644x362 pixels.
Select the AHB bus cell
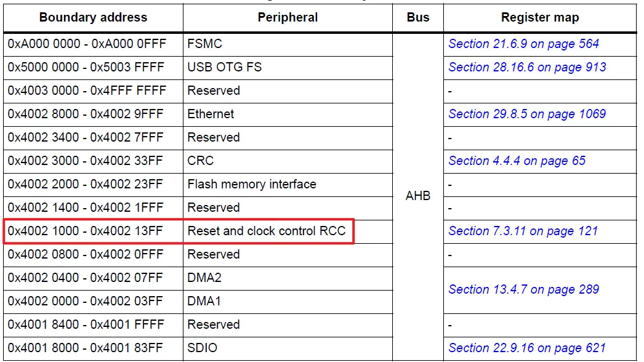pos(418,196)
